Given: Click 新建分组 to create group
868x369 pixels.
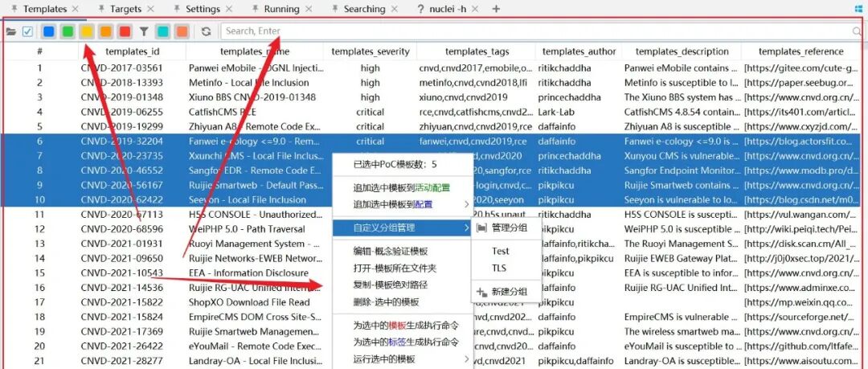Looking at the screenshot, I should 506,292.
